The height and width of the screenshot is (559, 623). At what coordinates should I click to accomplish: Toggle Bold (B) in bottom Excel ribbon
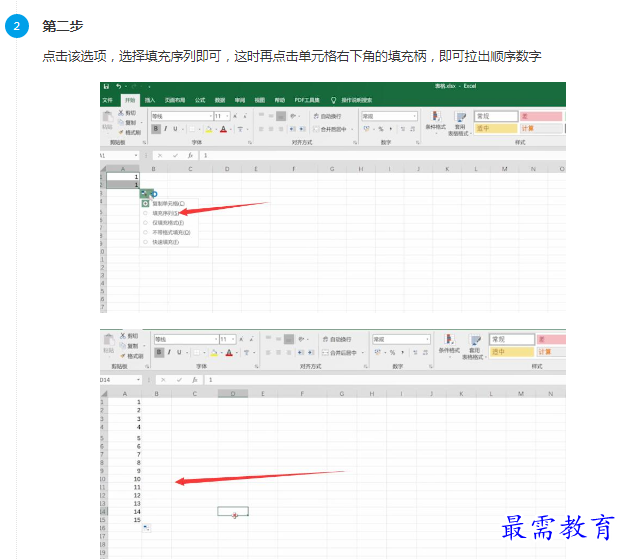pyautogui.click(x=159, y=352)
